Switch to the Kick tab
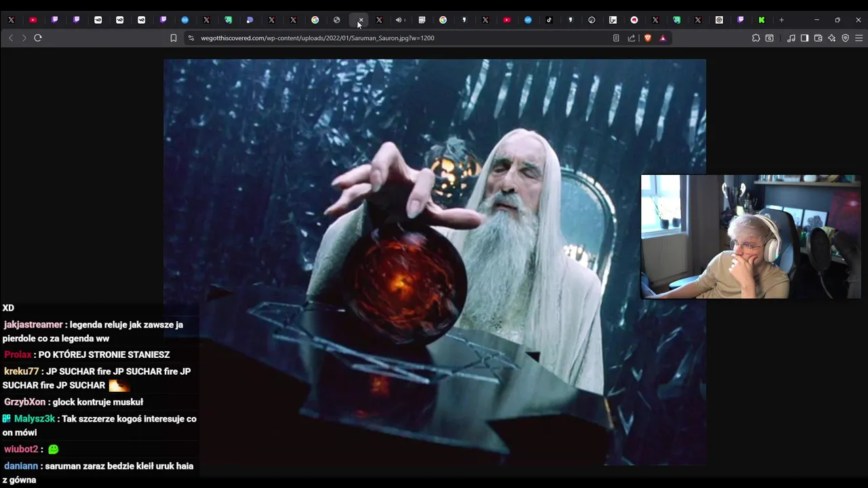Viewport: 868px width, 488px height. point(762,20)
